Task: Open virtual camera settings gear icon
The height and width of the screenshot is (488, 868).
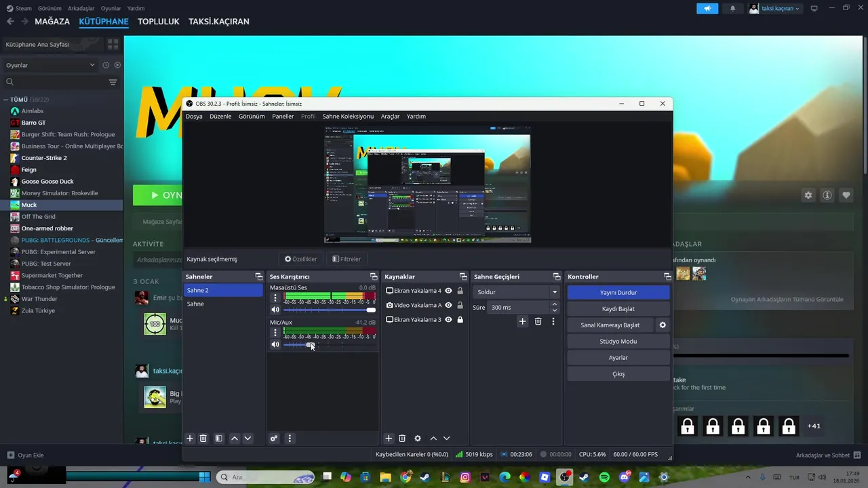Action: (x=663, y=325)
